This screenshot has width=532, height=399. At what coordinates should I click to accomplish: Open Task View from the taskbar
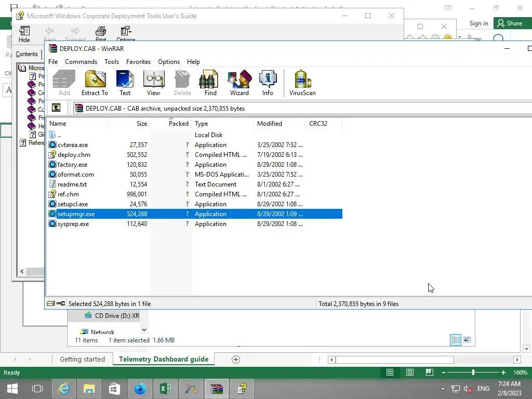point(37,389)
